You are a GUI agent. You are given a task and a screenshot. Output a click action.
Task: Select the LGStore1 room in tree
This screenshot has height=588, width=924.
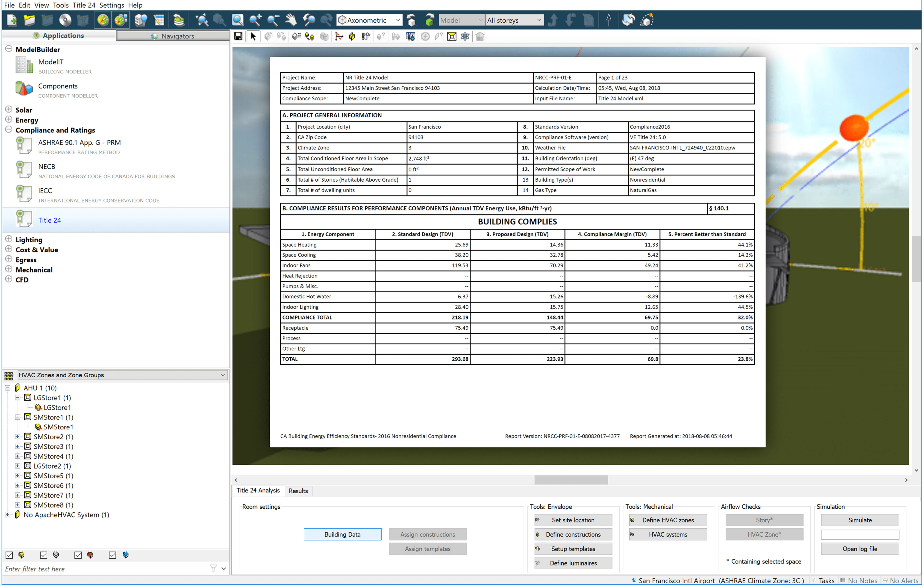click(x=57, y=407)
